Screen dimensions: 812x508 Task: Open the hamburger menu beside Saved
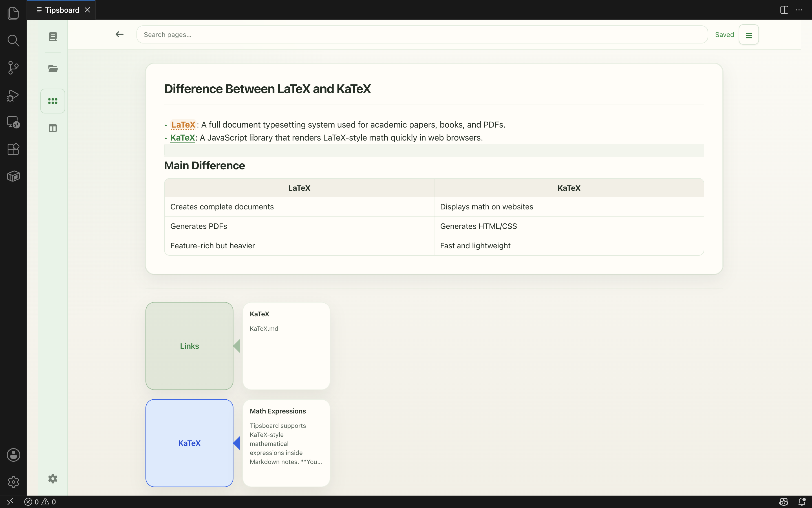click(749, 35)
